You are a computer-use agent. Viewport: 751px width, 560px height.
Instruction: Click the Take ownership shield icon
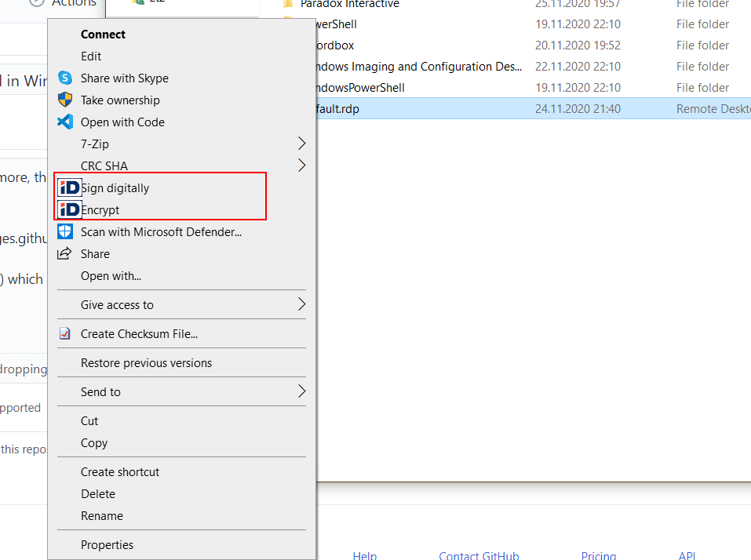65,100
